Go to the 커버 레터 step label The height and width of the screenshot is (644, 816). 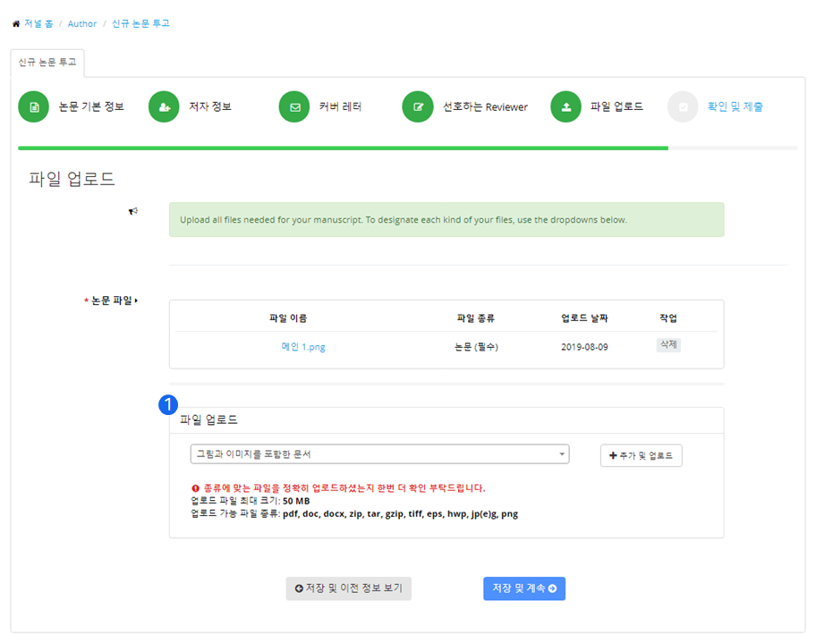pos(340,106)
